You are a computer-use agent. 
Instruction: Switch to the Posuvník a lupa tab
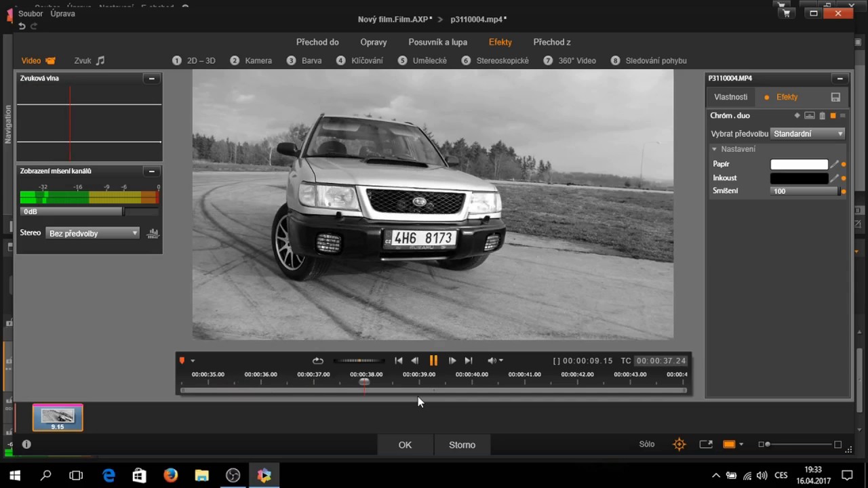pos(438,42)
